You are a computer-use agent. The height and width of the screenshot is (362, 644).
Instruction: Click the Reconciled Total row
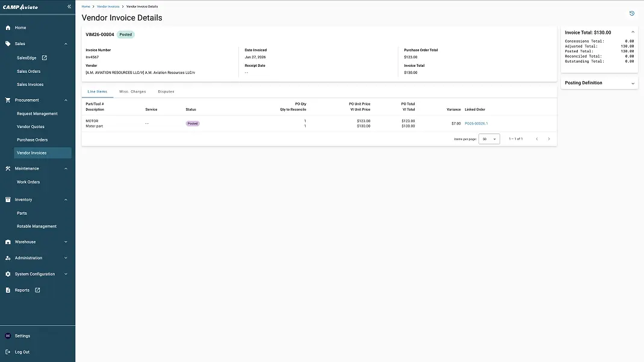coord(599,57)
